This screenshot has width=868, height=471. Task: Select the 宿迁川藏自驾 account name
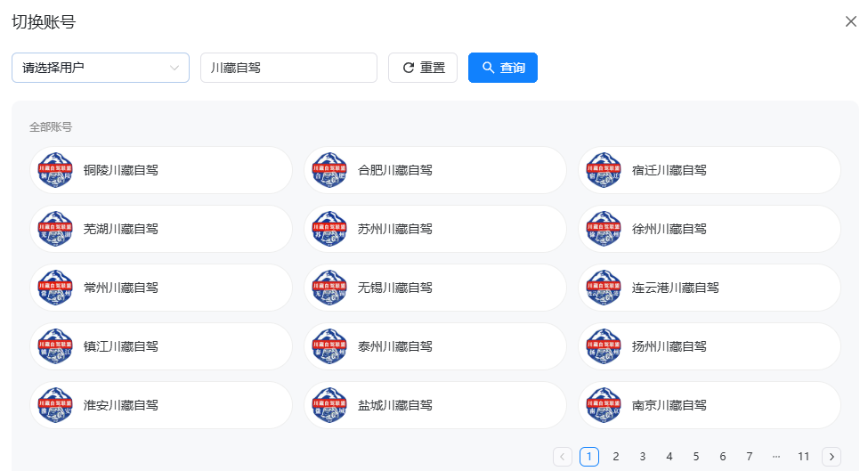click(x=669, y=170)
